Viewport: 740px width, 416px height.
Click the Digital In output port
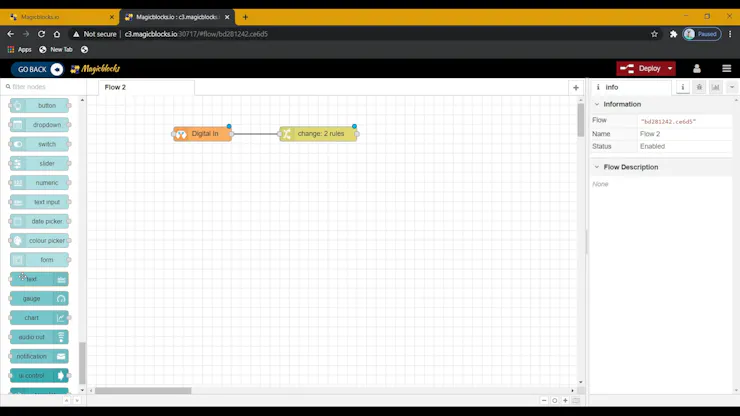(x=232, y=134)
